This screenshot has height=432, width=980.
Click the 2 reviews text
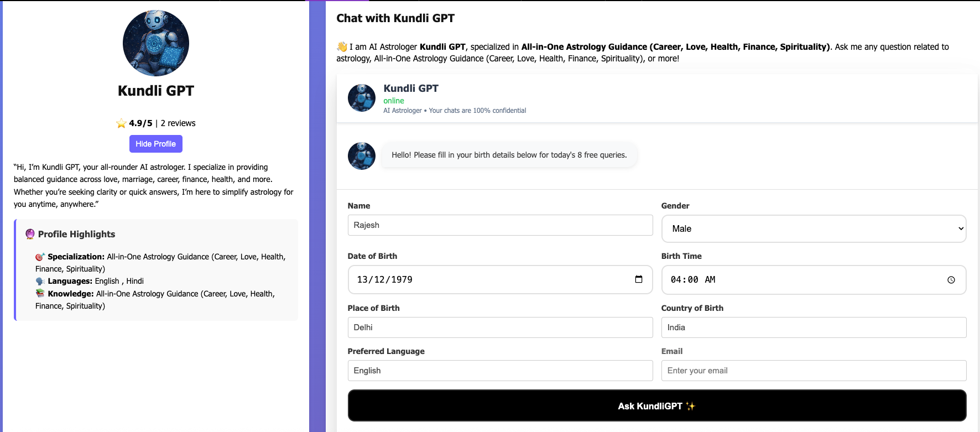click(178, 123)
